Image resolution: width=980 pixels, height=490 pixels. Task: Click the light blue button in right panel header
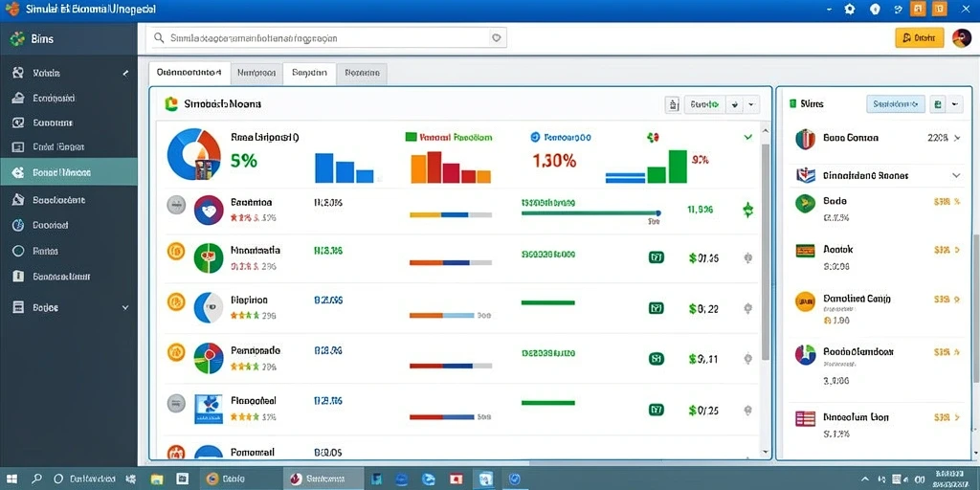pyautogui.click(x=895, y=103)
